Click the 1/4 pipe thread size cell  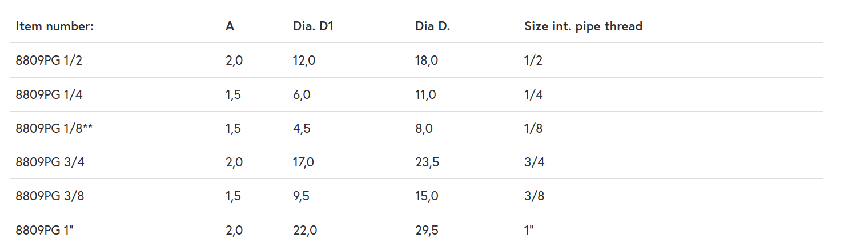pos(533,94)
